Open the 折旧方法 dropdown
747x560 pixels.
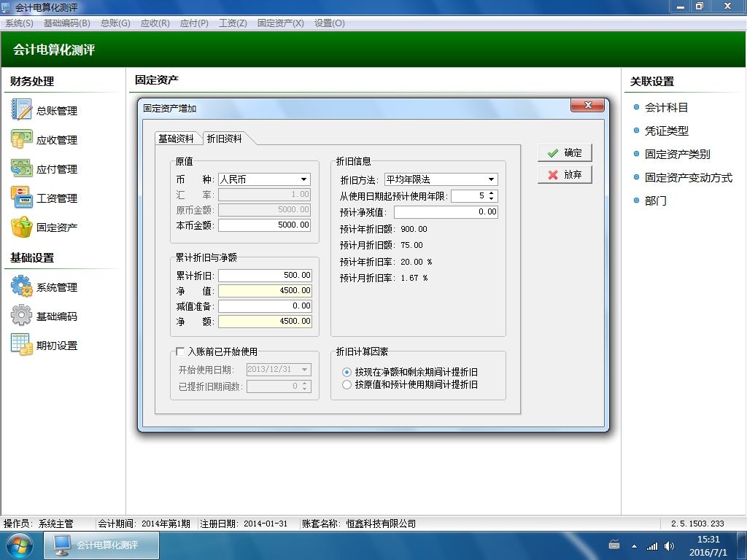point(491,179)
